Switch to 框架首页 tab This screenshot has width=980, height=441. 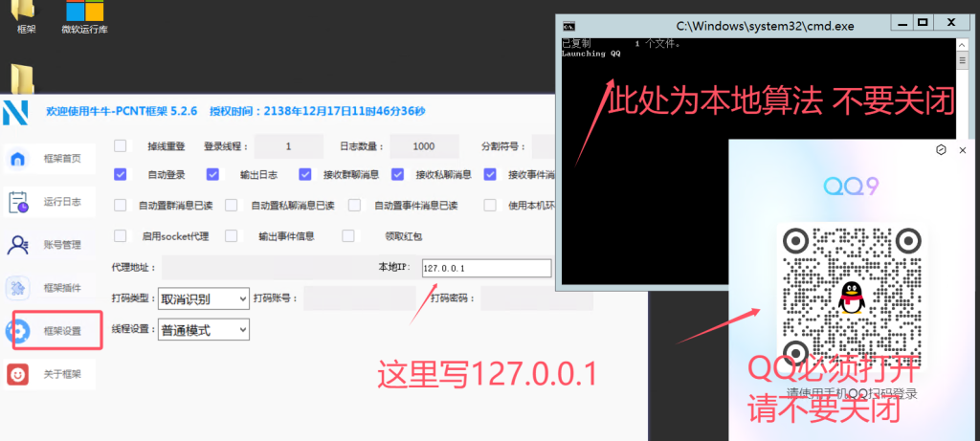click(50, 159)
